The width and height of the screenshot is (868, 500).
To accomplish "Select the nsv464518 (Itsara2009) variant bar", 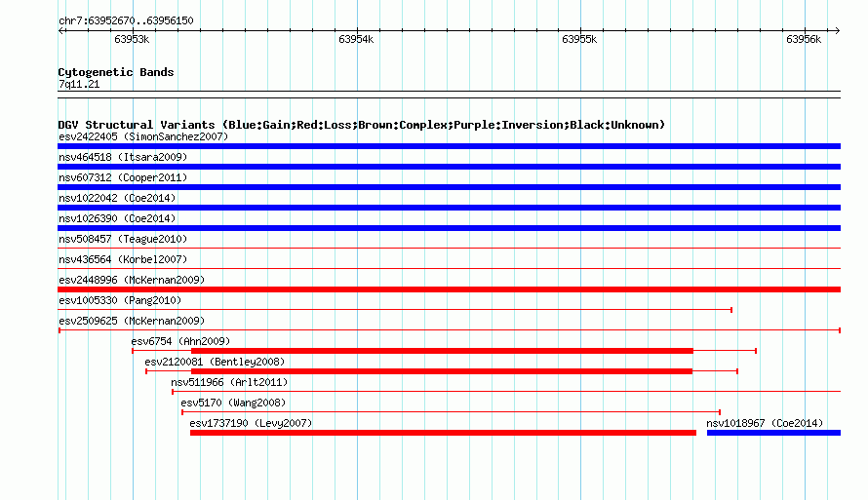I will [x=449, y=167].
